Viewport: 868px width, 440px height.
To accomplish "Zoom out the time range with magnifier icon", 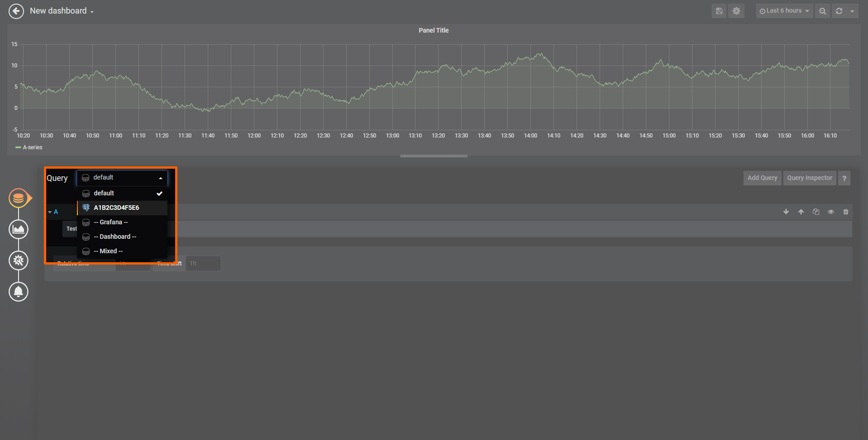I will [x=822, y=10].
